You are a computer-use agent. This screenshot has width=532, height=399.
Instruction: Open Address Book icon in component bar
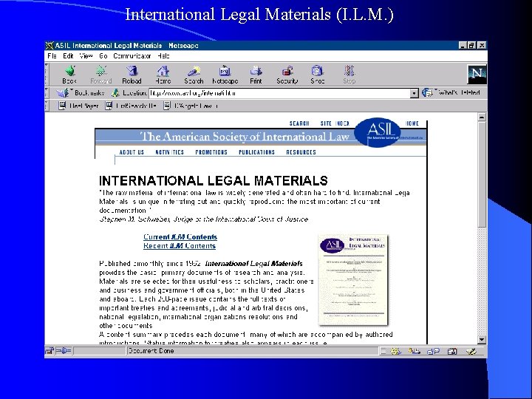click(x=452, y=352)
